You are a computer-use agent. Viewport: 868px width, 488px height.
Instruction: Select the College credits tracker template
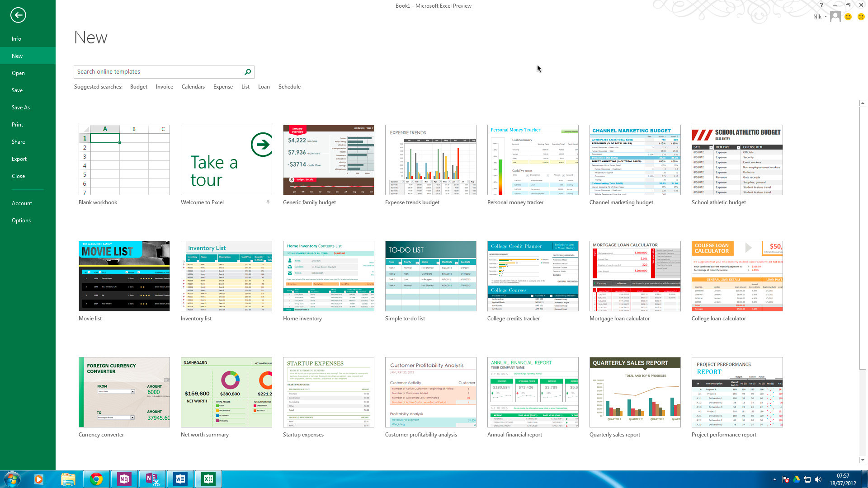(533, 276)
